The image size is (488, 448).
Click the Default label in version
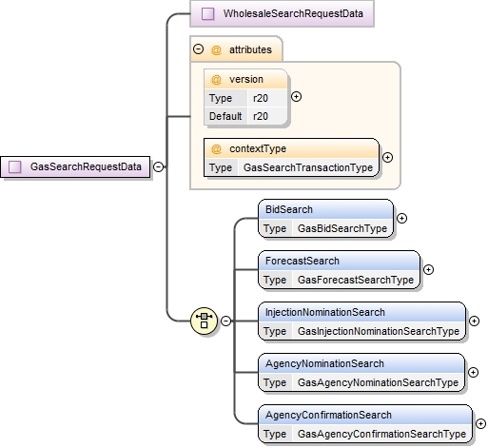pos(225,116)
